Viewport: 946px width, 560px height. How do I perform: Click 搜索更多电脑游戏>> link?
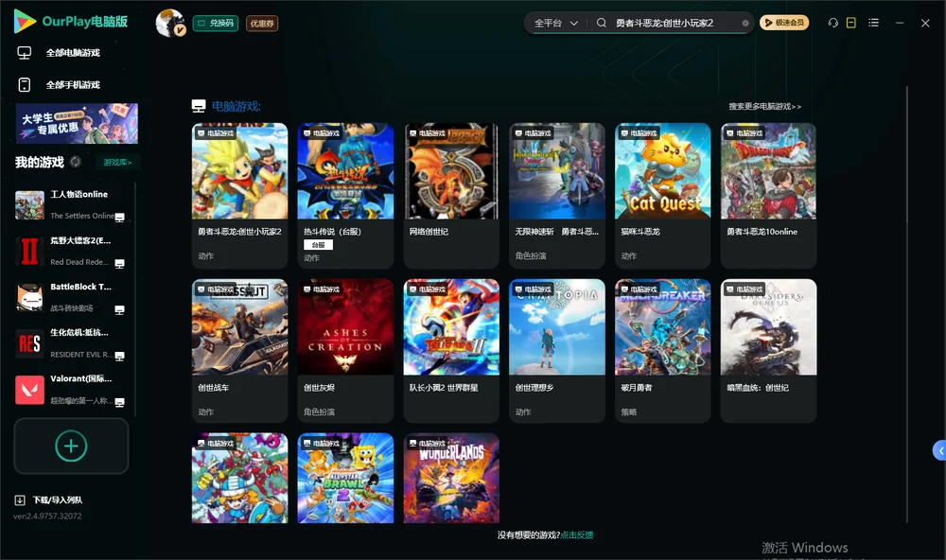[x=764, y=107]
